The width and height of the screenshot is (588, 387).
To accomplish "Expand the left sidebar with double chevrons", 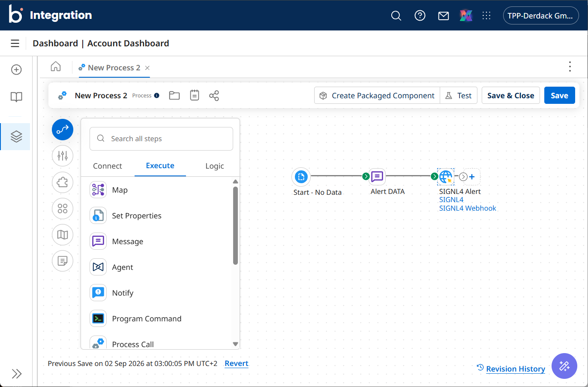I will [17, 374].
